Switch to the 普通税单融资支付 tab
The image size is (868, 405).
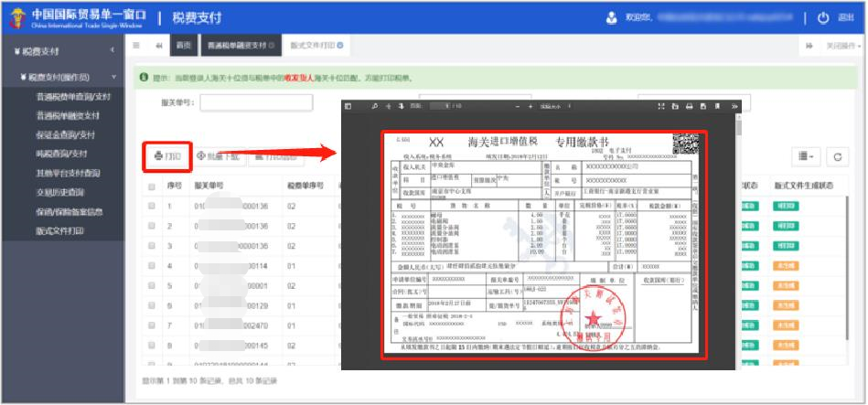(236, 45)
